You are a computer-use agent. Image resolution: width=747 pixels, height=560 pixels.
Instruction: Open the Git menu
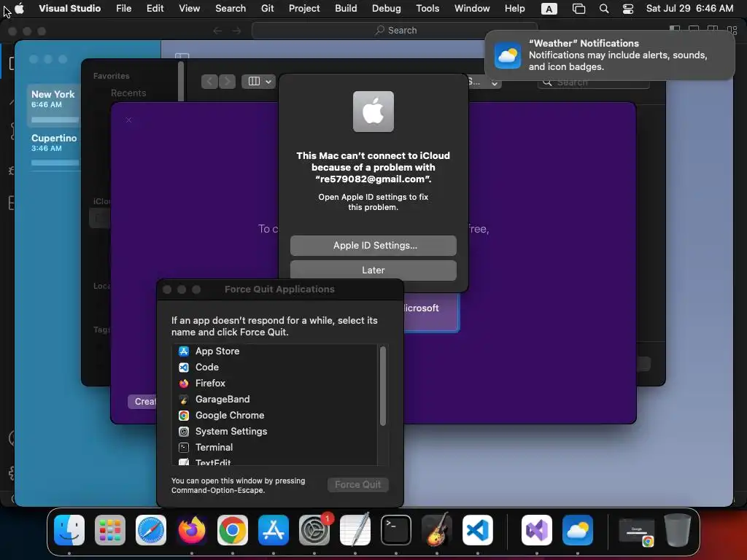pos(267,8)
